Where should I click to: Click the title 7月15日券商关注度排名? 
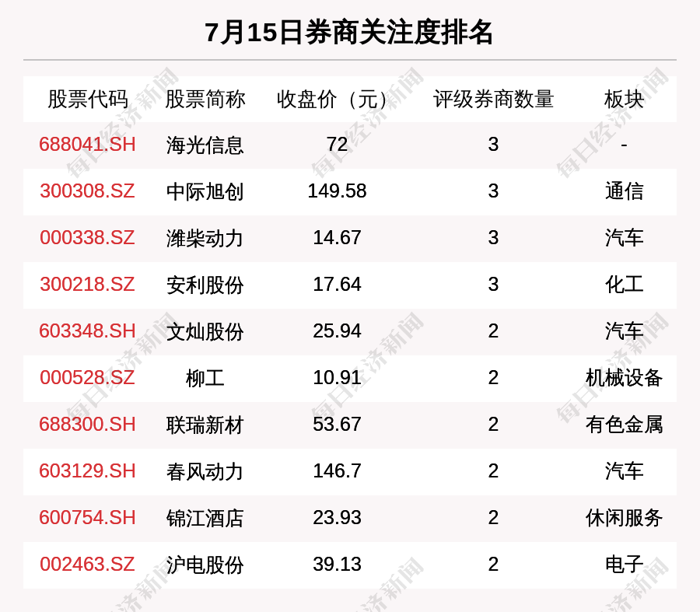point(348,33)
